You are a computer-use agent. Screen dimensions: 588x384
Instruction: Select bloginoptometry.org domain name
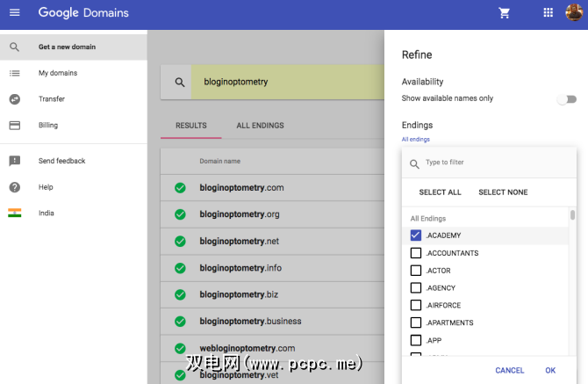(240, 214)
